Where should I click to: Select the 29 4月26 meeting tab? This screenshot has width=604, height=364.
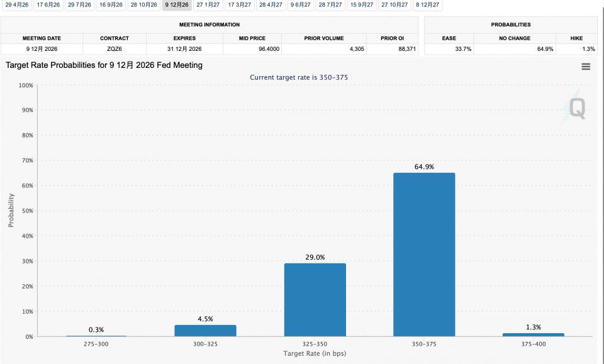16,5
